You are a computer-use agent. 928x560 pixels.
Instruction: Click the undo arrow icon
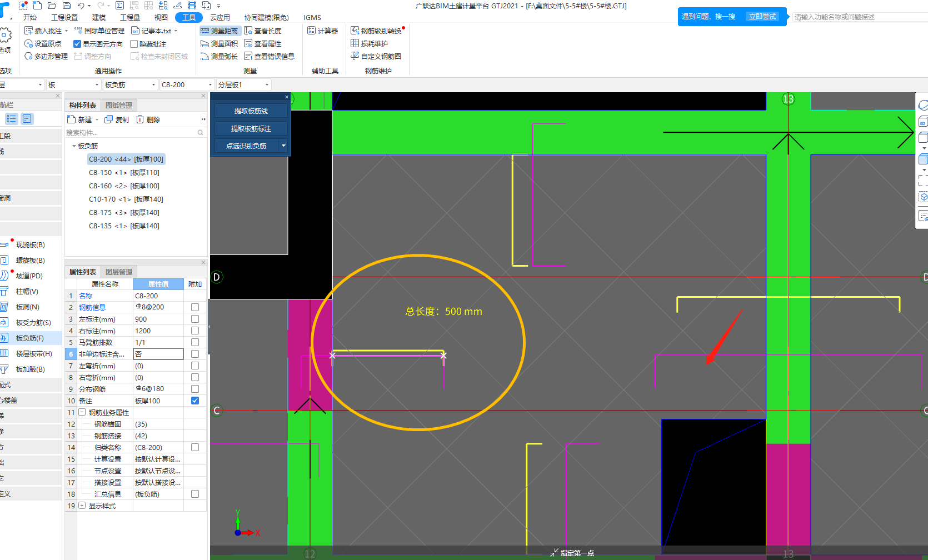81,6
